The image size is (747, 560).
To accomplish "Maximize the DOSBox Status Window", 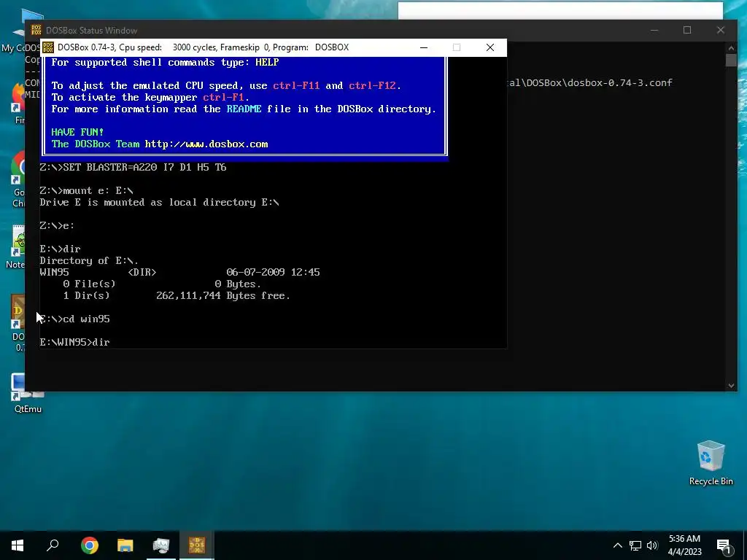I will 687,30.
